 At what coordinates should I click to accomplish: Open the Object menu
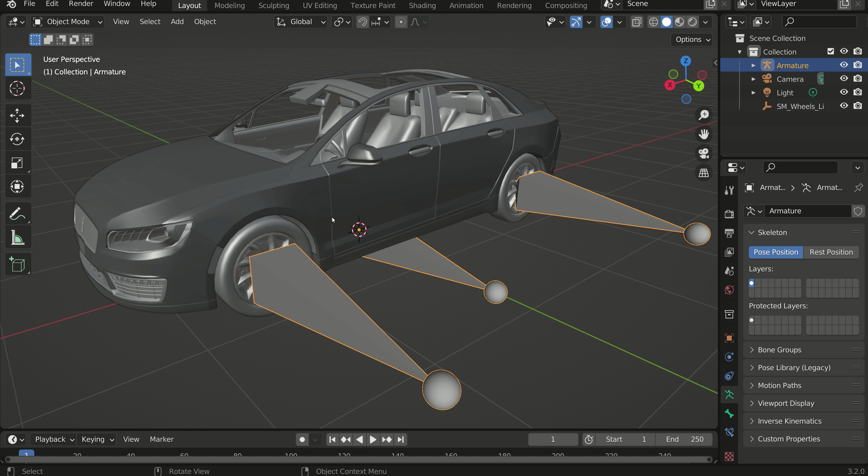(x=205, y=21)
